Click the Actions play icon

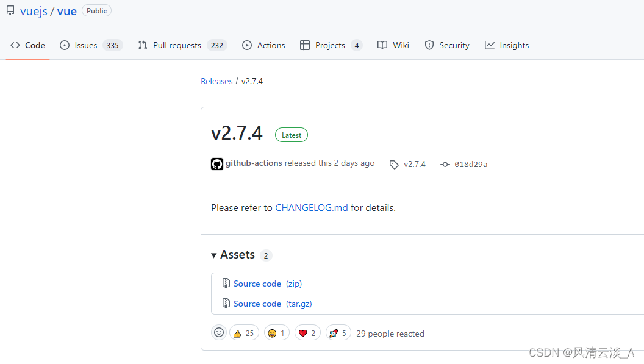pyautogui.click(x=247, y=45)
